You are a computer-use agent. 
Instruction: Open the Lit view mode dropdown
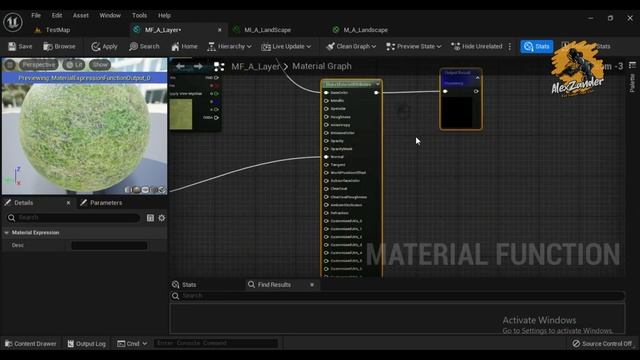click(74, 64)
